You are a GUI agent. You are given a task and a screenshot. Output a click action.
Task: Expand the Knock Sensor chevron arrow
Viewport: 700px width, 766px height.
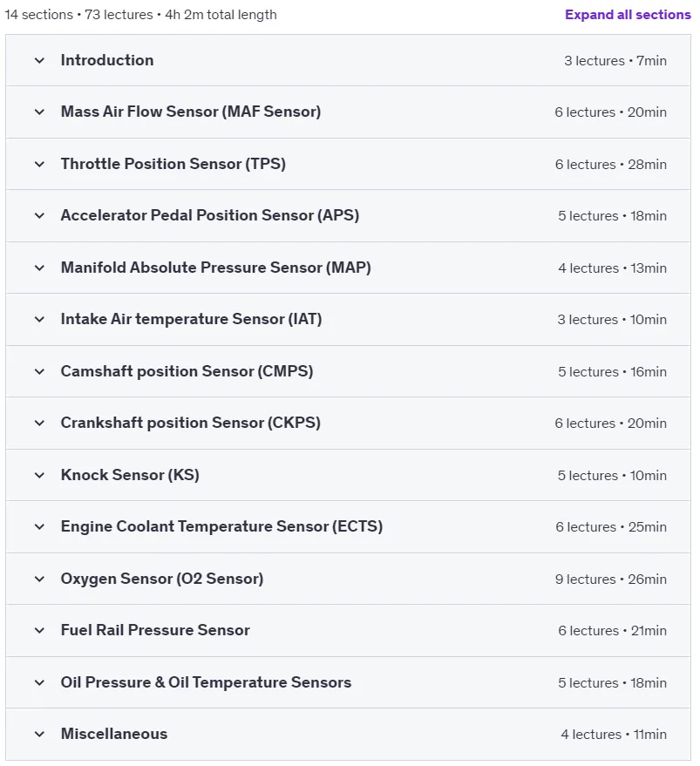(39, 475)
